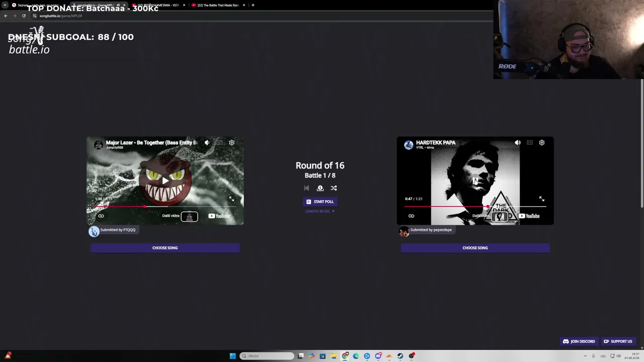Copy link icon on Major Lazer video
Image resolution: width=644 pixels, height=362 pixels.
tap(101, 216)
